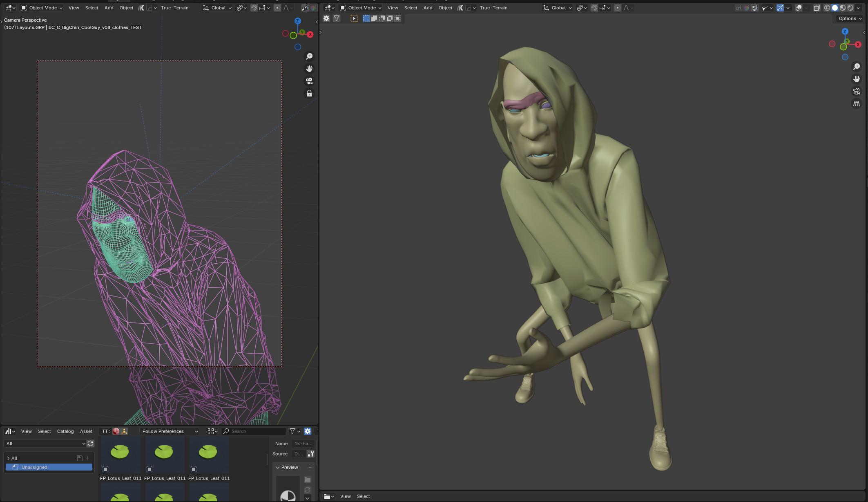Viewport: 868px width, 502px height.
Task: Click camera view icon in right viewport
Action: point(857,91)
